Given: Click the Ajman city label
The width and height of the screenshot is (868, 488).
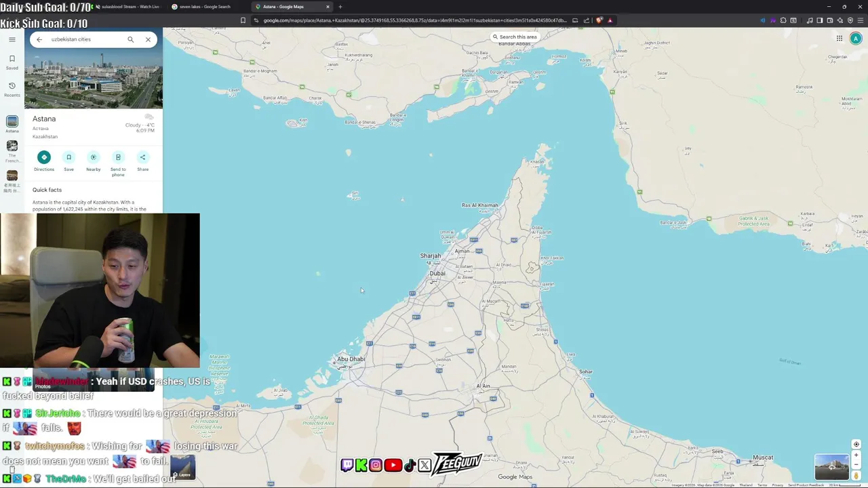Looking at the screenshot, I should pyautogui.click(x=462, y=251).
